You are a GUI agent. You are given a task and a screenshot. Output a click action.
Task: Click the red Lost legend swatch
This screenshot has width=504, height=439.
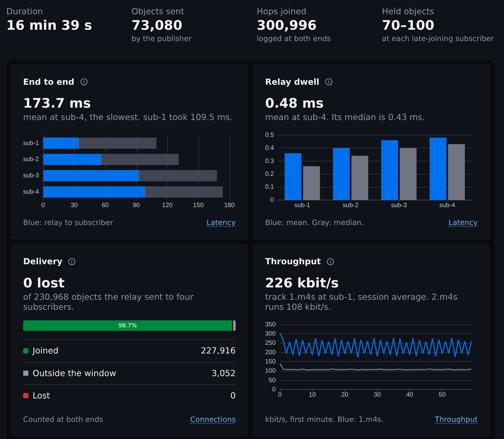pos(26,395)
